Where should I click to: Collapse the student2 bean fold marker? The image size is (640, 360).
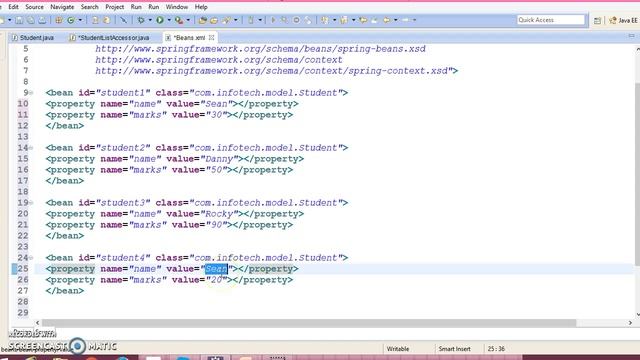(x=31, y=148)
